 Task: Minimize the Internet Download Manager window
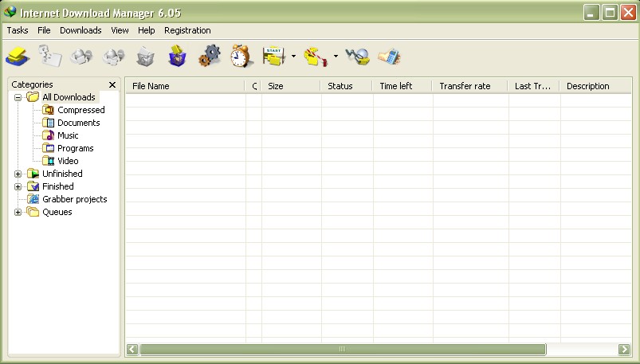(x=591, y=13)
